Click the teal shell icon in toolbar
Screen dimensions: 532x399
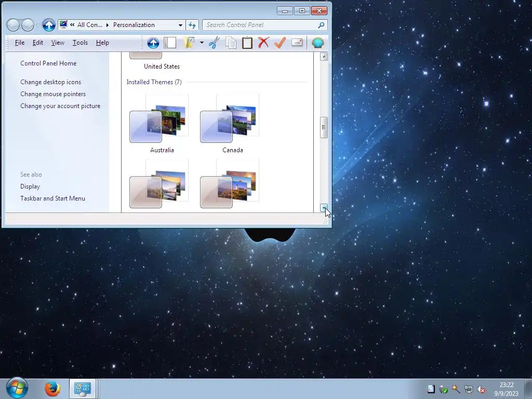(x=317, y=43)
